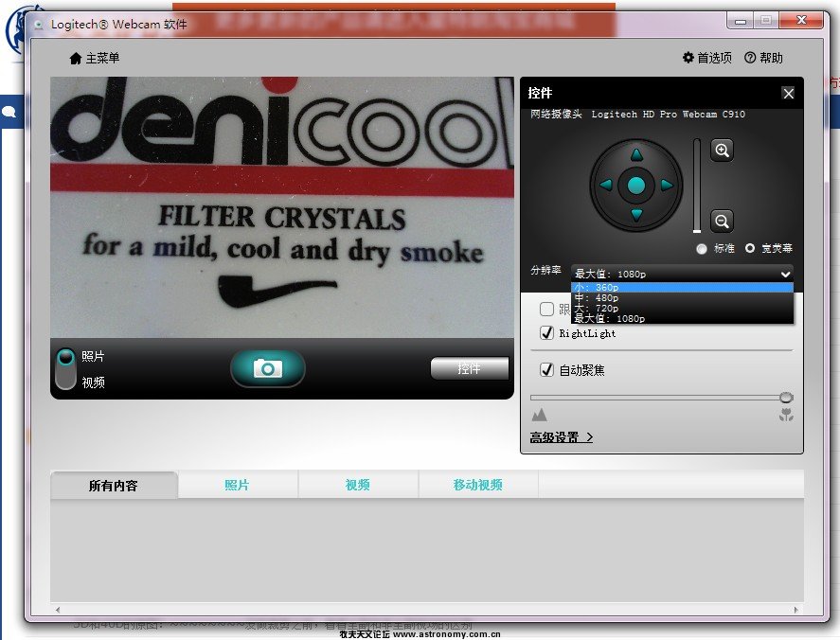The width and height of the screenshot is (840, 640).
Task: Select the 宽荧幕 widescreen radio
Action: tap(750, 248)
